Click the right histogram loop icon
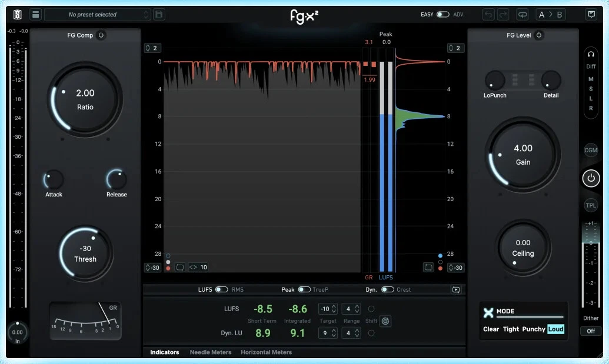609x364 pixels. (428, 268)
